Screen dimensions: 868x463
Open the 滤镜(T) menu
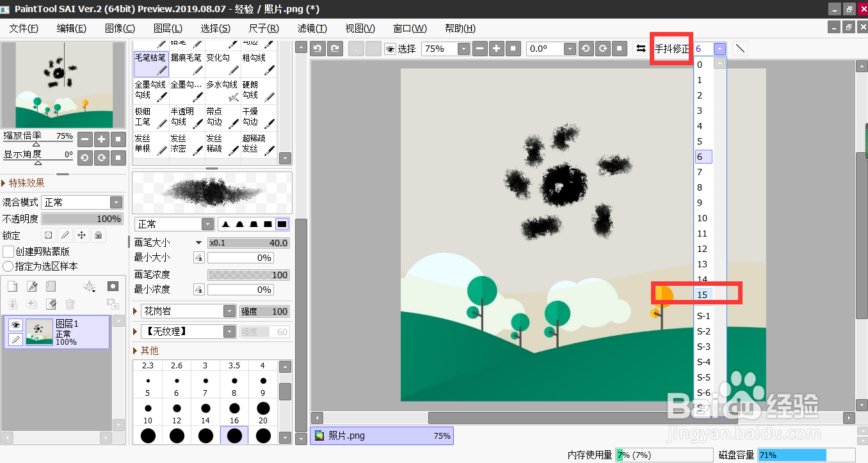click(x=312, y=28)
